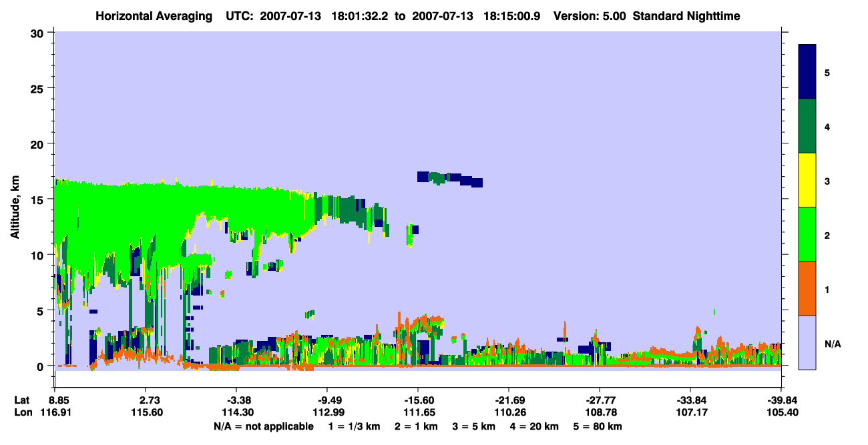Viewport: 868px width, 445px height.
Task: Click the y-axis tick label 20
Action: coord(39,144)
